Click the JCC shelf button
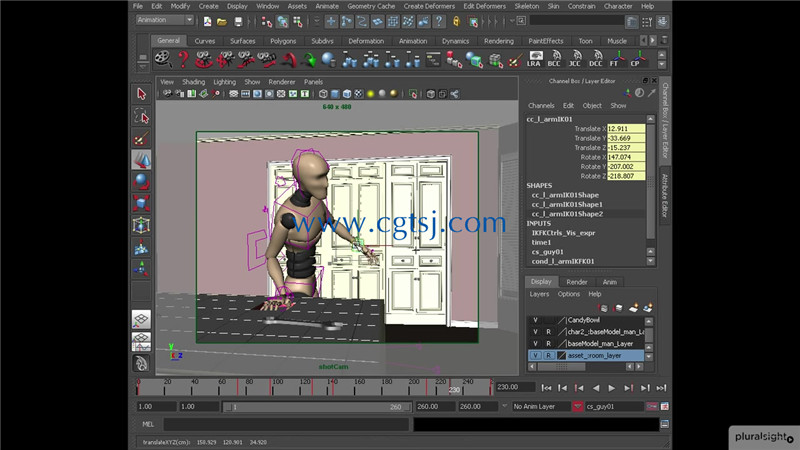The height and width of the screenshot is (450, 800). pos(575,59)
